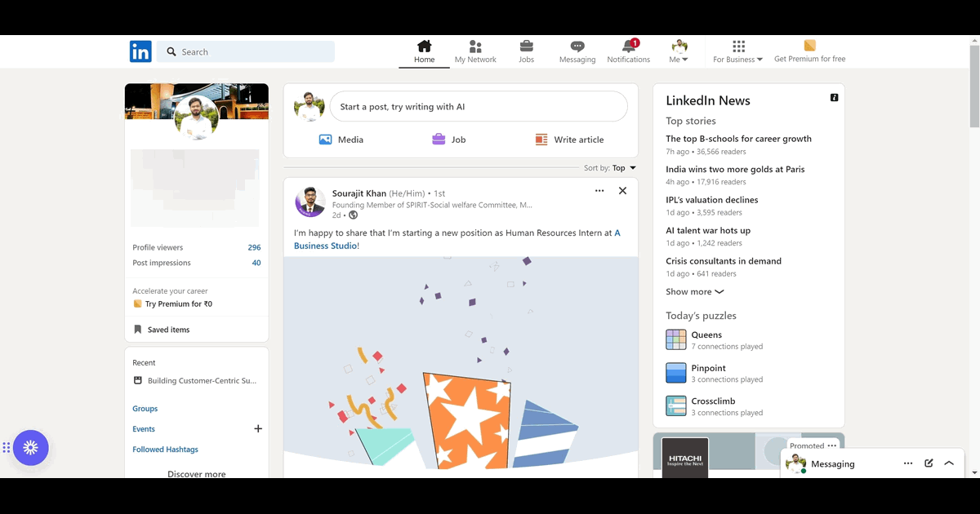Add Media to a new post

[341, 140]
